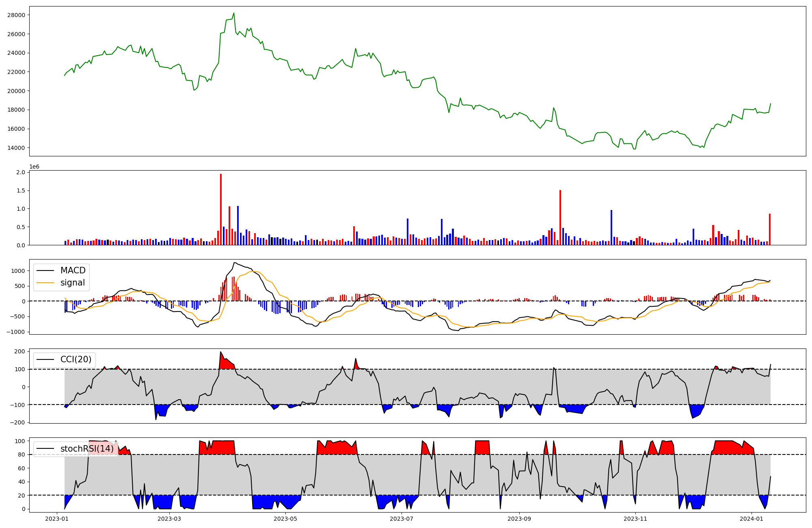This screenshot has height=528, width=812.
Task: Click the 40 label on the stochRSI axis
Action: [x=22, y=482]
